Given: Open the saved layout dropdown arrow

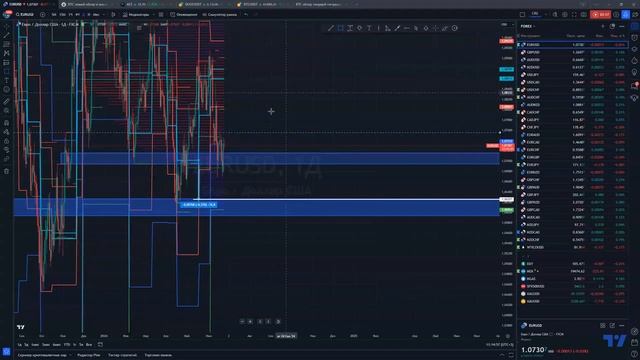Looking at the screenshot, I should point(546,15).
